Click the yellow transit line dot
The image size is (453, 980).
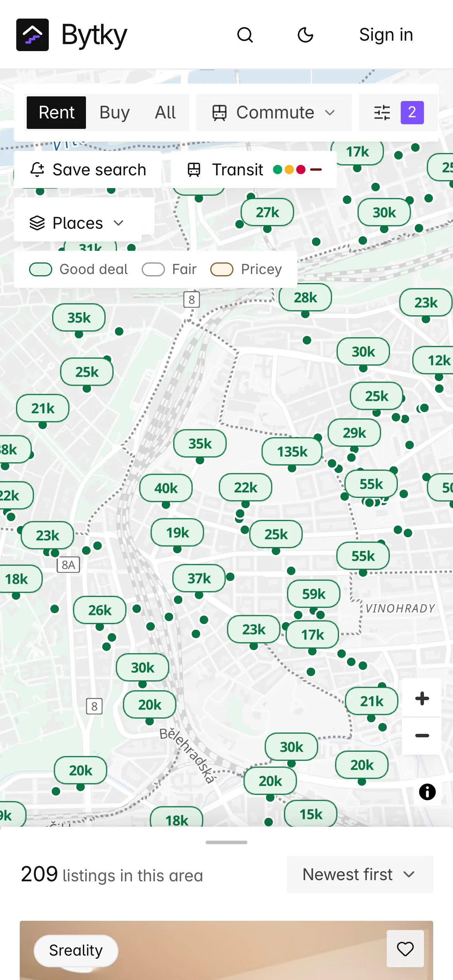(x=289, y=170)
